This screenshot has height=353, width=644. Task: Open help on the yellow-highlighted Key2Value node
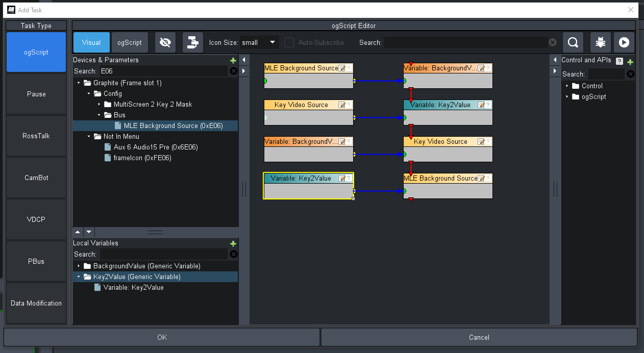[349, 179]
